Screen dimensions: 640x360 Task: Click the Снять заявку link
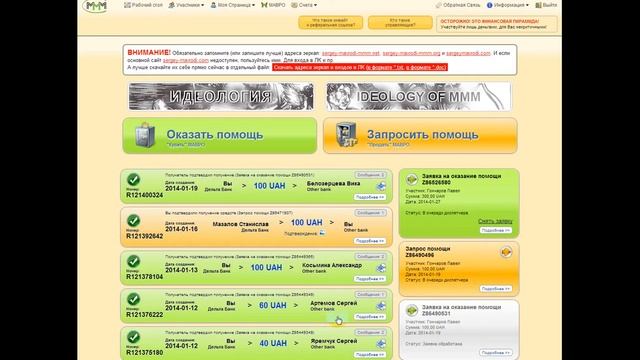tap(495, 221)
